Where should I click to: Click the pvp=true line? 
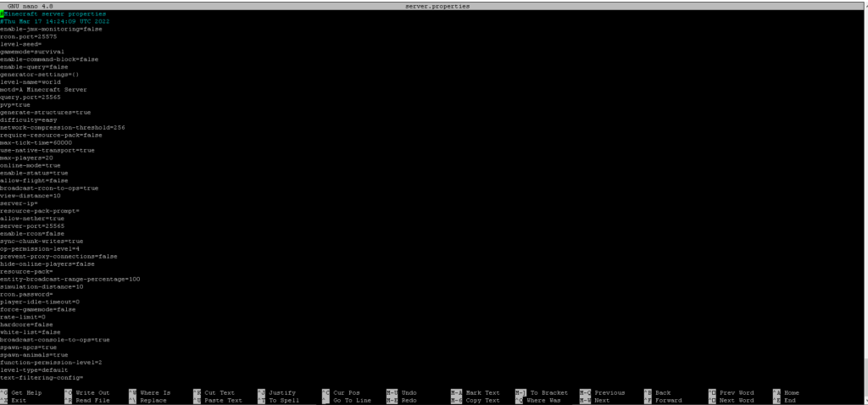[15, 104]
